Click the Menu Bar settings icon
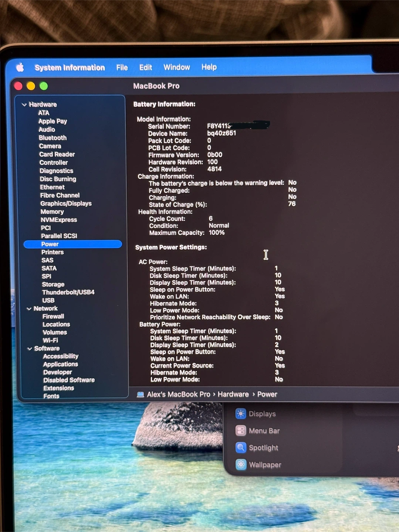This screenshot has height=532, width=399. pyautogui.click(x=241, y=431)
